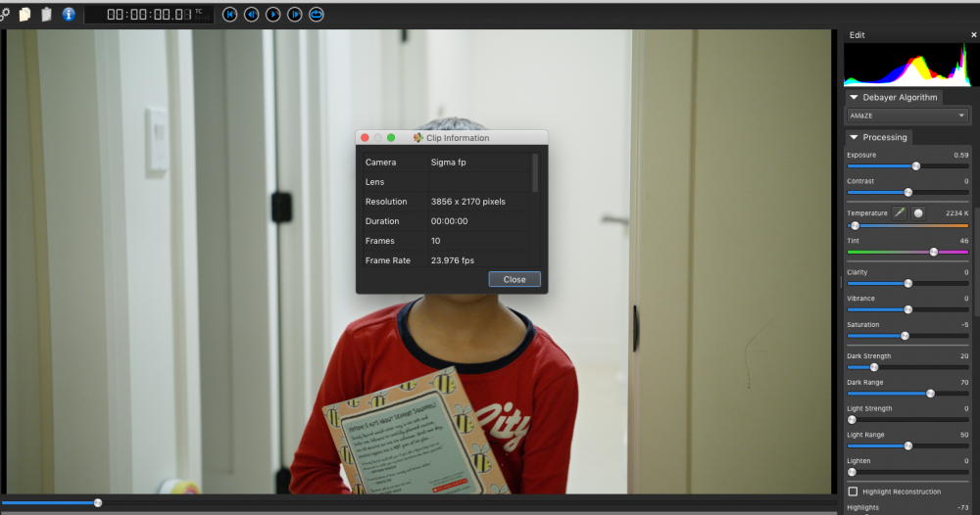Open the AMaZE debayer dropdown
This screenshot has width=980, height=515.
pos(907,116)
